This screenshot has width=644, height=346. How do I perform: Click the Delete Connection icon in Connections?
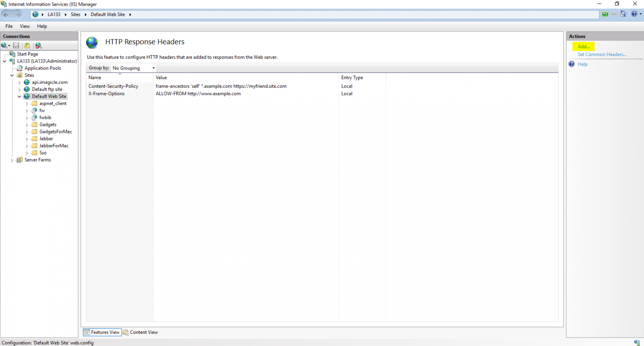38,46
